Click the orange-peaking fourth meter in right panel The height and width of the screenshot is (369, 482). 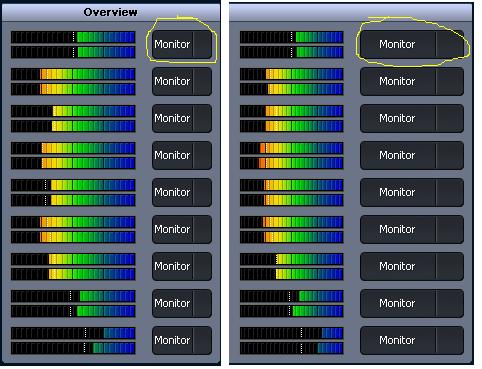tap(292, 156)
